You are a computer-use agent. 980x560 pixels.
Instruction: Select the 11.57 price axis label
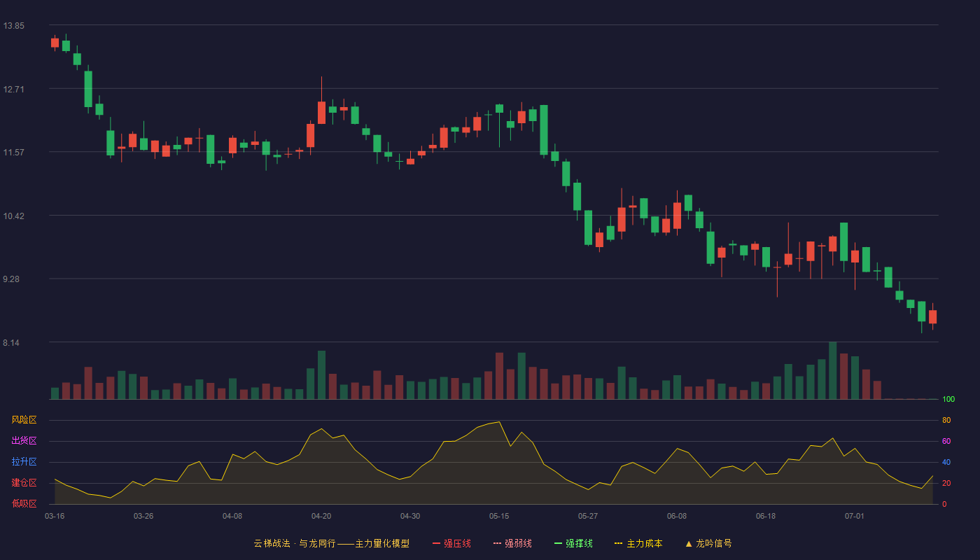point(14,152)
